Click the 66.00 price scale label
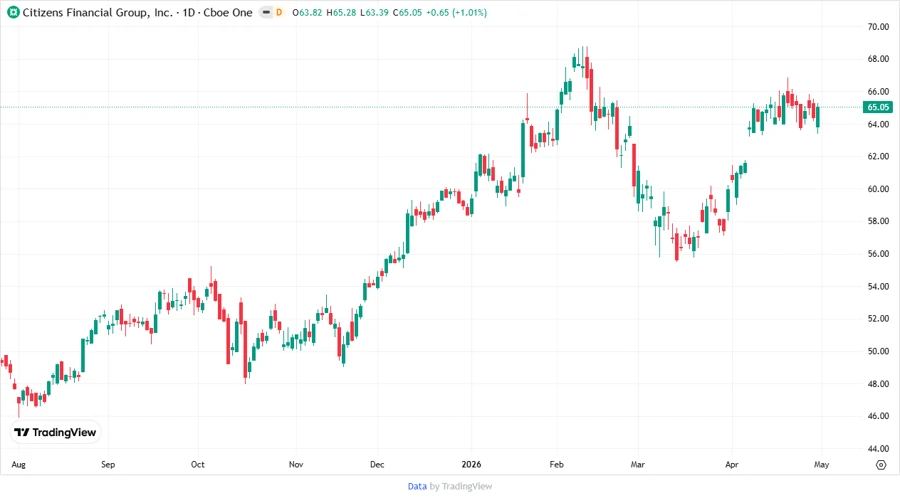The width and height of the screenshot is (900, 498). [878, 92]
